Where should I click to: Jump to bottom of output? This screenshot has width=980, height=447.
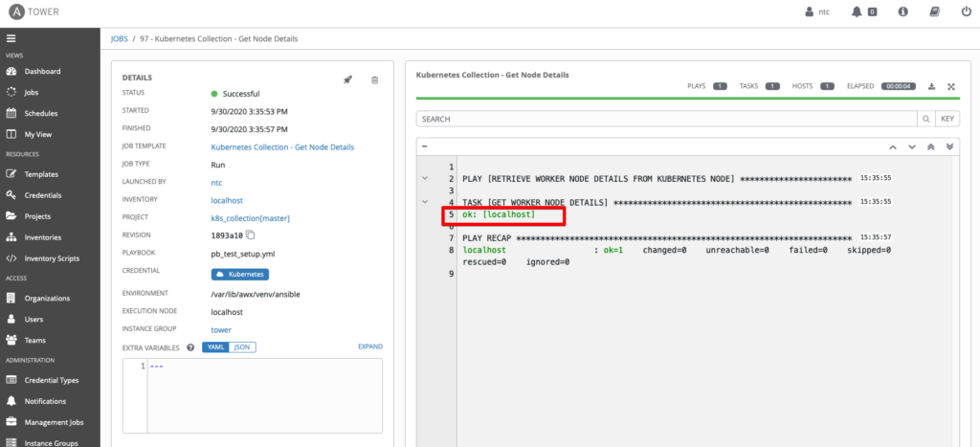950,146
